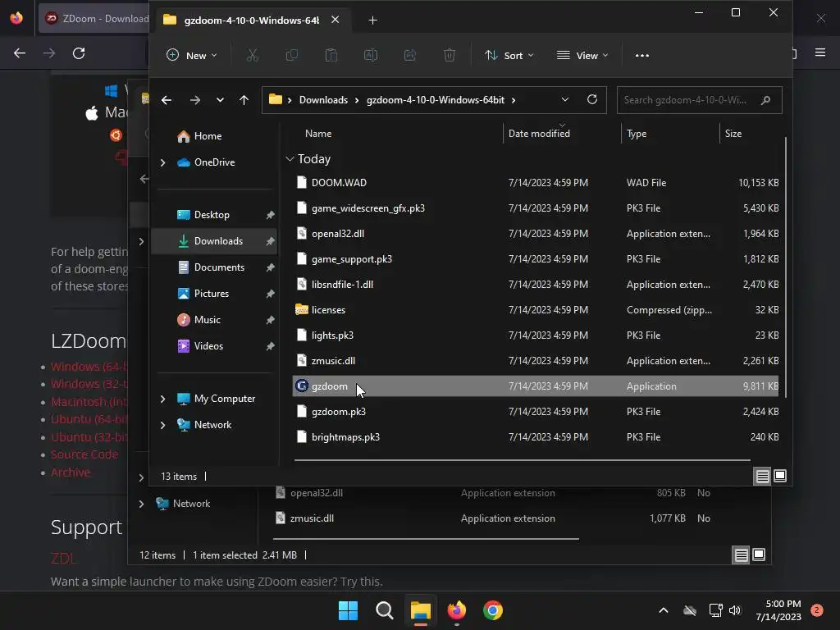This screenshot has width=840, height=630.
Task: Reload the Firefox page
Action: point(79,53)
